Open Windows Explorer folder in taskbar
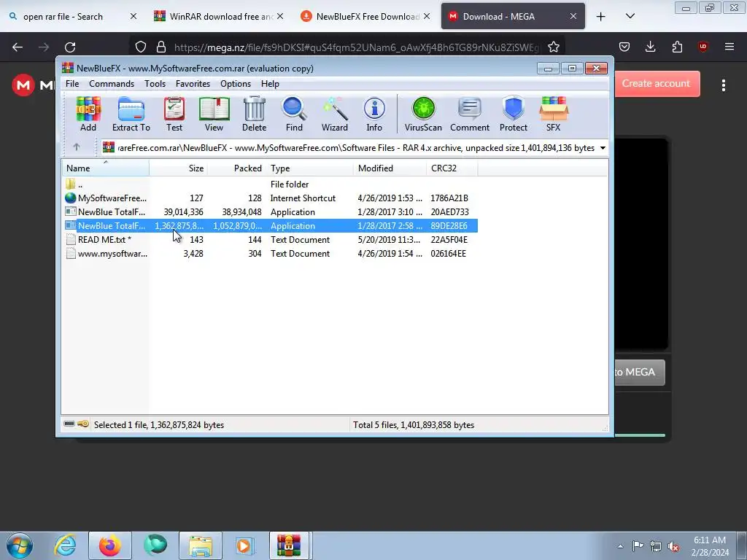 (x=201, y=545)
